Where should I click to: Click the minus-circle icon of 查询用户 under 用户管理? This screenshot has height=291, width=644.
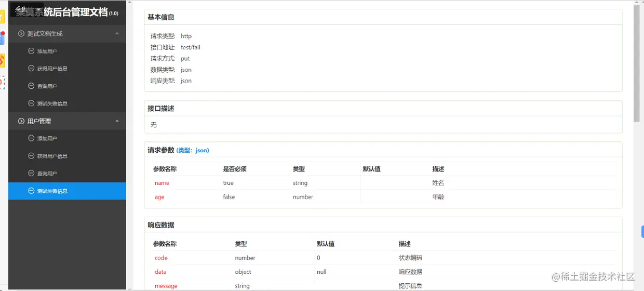coord(31,173)
